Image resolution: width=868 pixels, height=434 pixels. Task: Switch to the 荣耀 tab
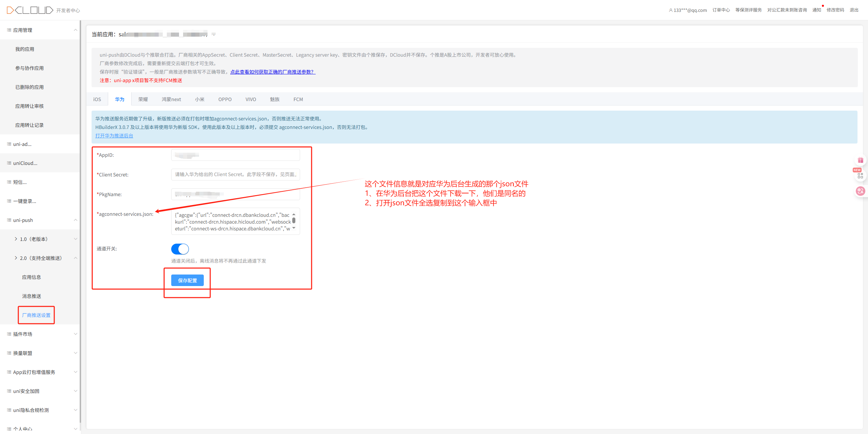coord(143,99)
